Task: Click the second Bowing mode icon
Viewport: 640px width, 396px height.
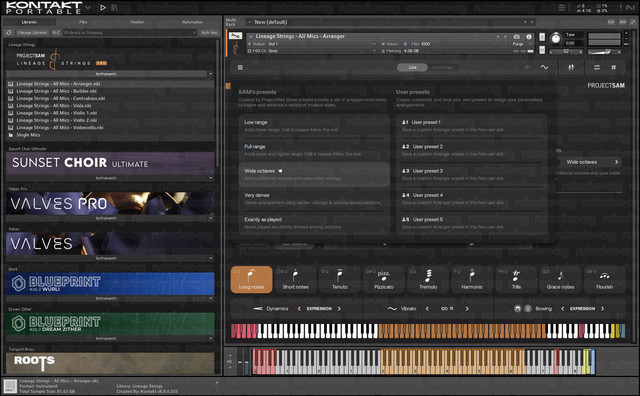Action: click(x=527, y=309)
